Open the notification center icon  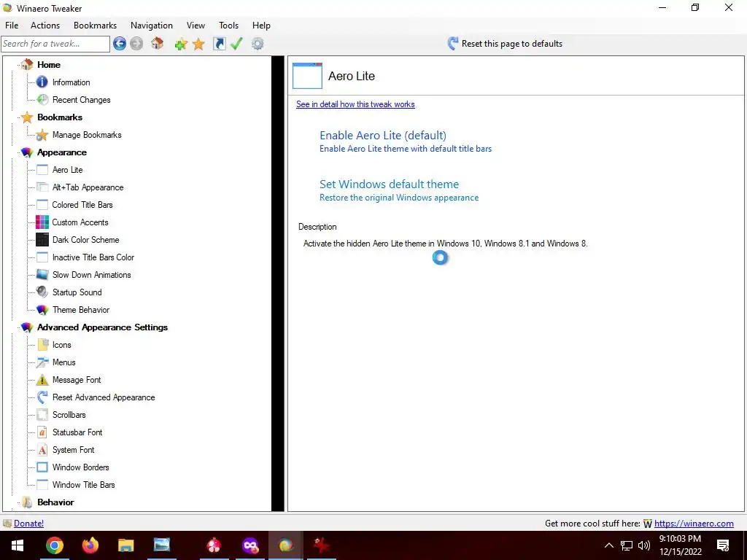point(723,545)
